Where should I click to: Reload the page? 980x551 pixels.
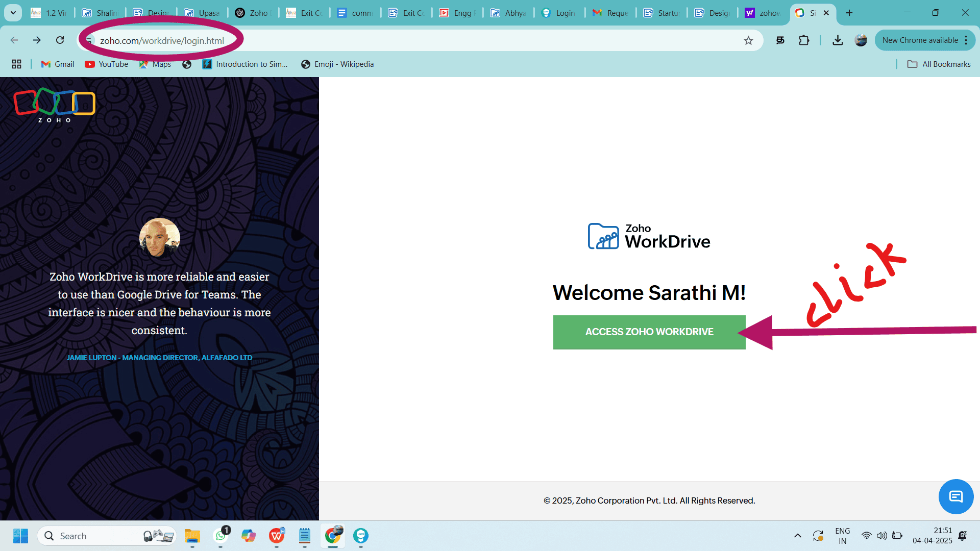[60, 40]
